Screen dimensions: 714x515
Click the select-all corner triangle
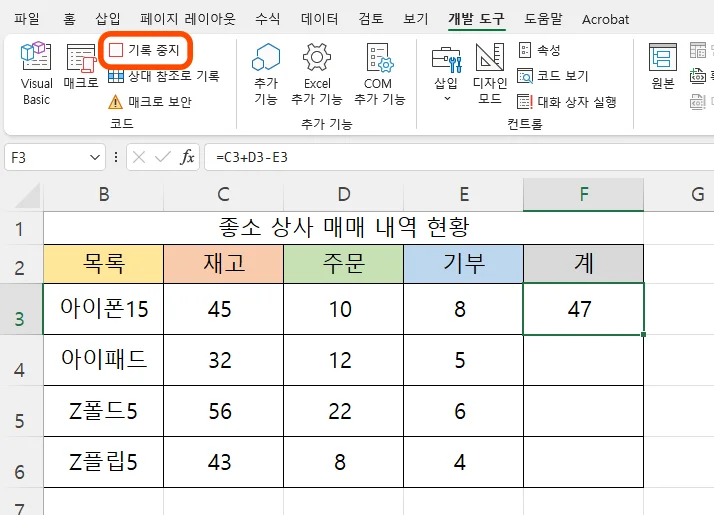tap(27, 196)
